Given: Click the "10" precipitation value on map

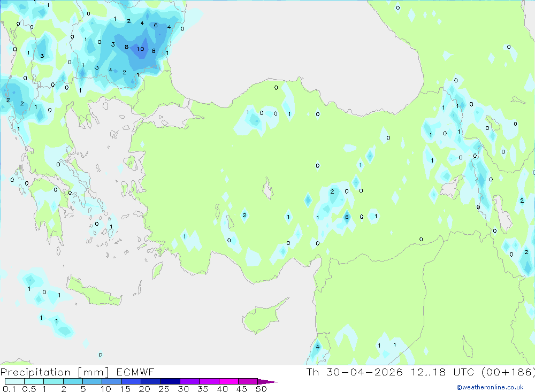Looking at the screenshot, I should (140, 49).
